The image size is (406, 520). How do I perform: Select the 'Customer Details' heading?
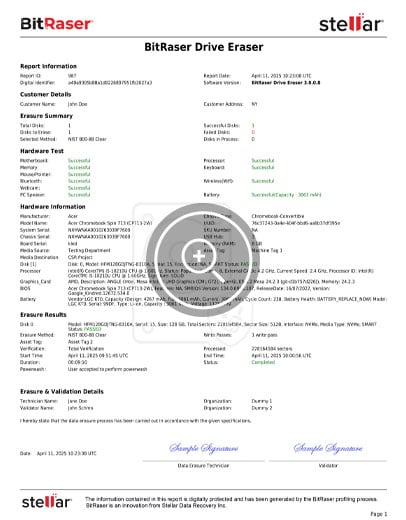tap(46, 94)
